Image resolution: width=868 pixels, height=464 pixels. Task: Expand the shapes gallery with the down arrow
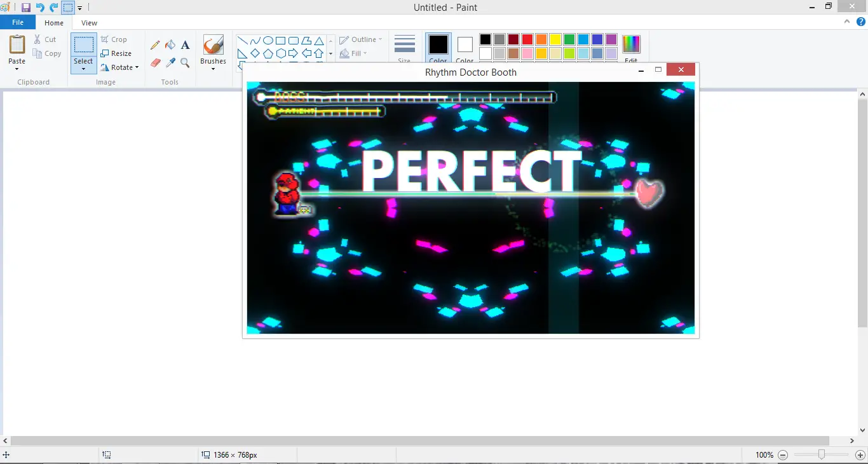coord(330,54)
